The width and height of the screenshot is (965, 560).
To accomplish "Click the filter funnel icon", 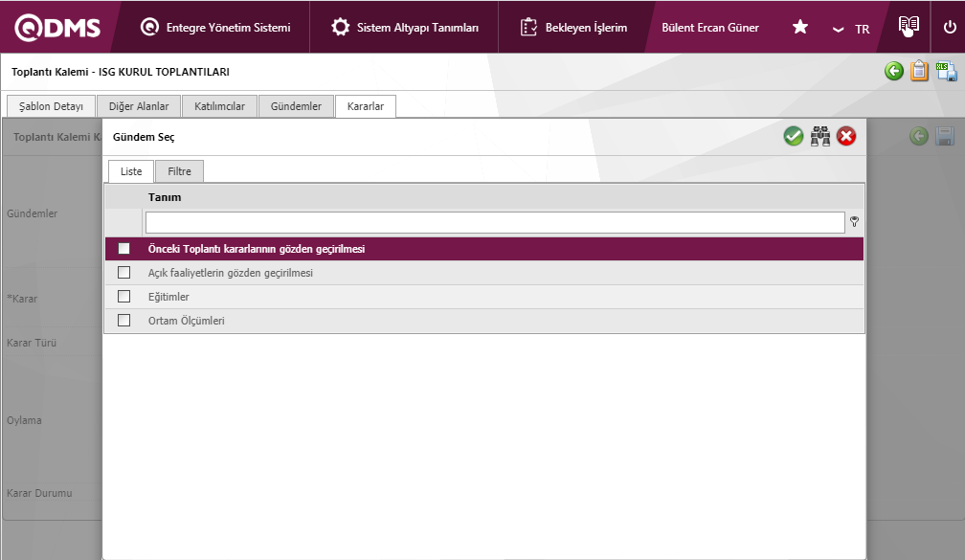I will 854,221.
